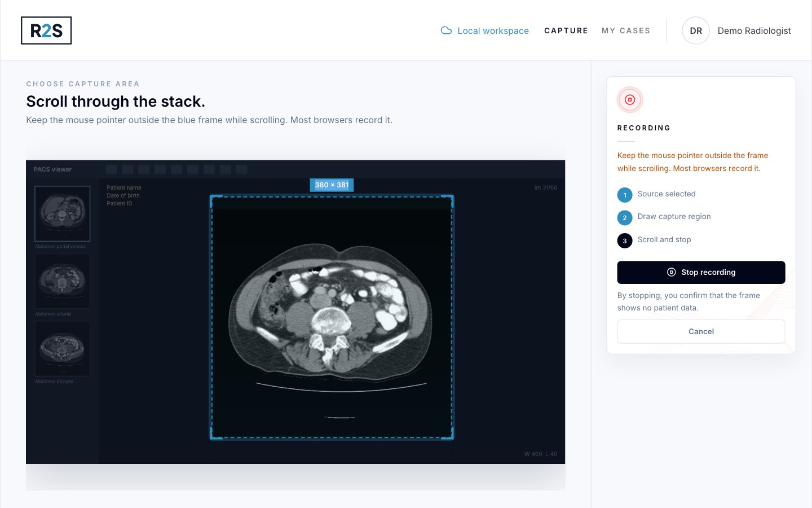Image resolution: width=812 pixels, height=508 pixels.
Task: Click the "Patient ID" label in viewer
Action: click(x=120, y=203)
